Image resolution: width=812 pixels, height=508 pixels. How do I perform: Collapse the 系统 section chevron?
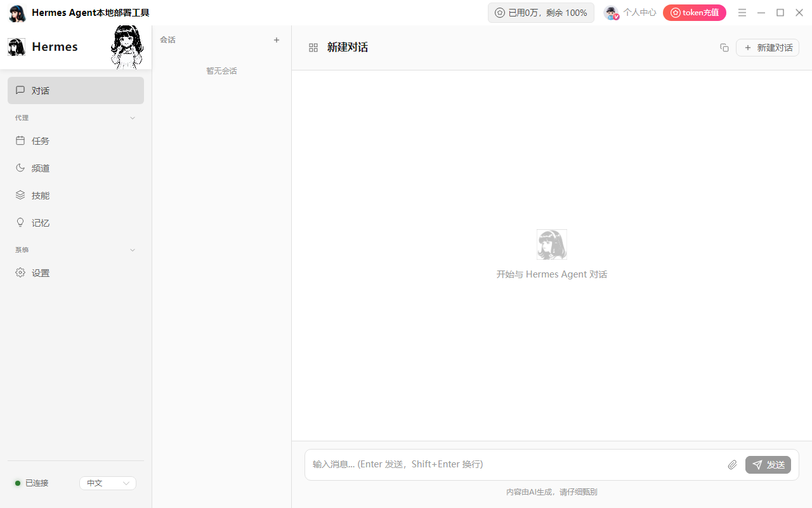(x=133, y=250)
